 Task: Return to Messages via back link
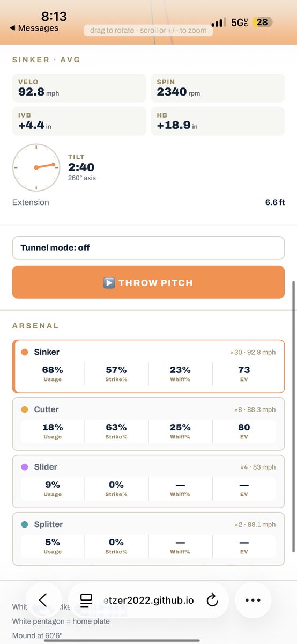[34, 28]
